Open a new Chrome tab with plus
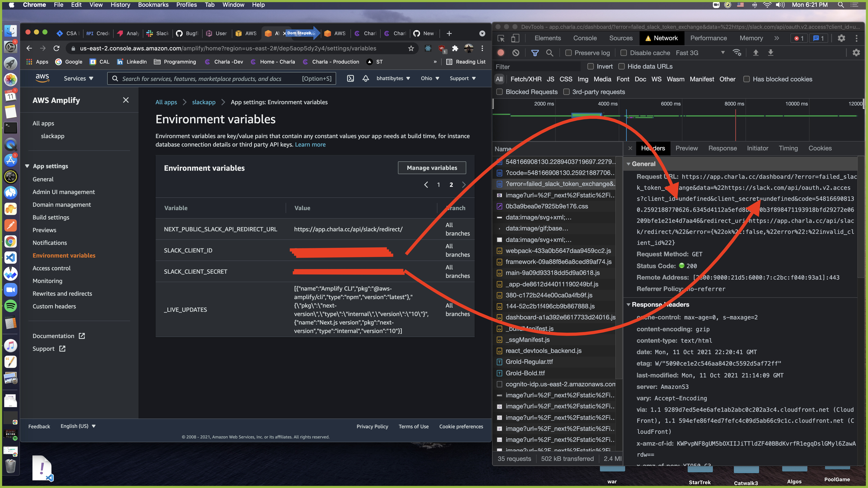Screen dimensions: 868x488 click(449, 33)
